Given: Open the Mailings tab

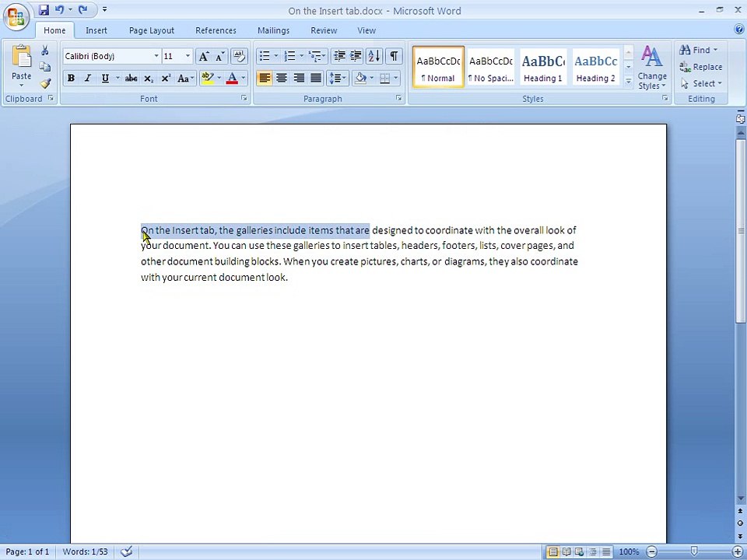Looking at the screenshot, I should pos(273,30).
